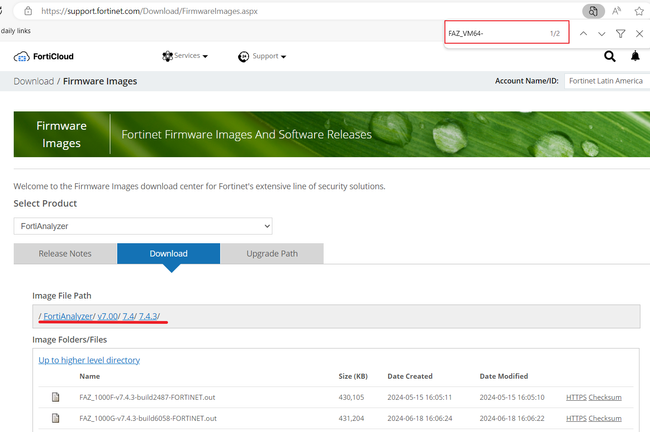Viewport: 650px width, 432px height.
Task: Click the site lock icon in address bar
Action: tap(28, 11)
